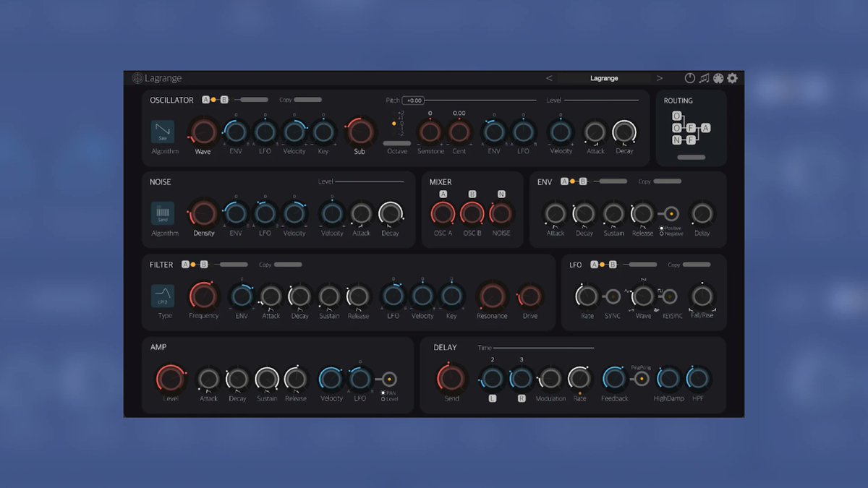Click the Mixer OSC B knob
Image resolution: width=868 pixels, height=488 pixels.
pos(472,214)
